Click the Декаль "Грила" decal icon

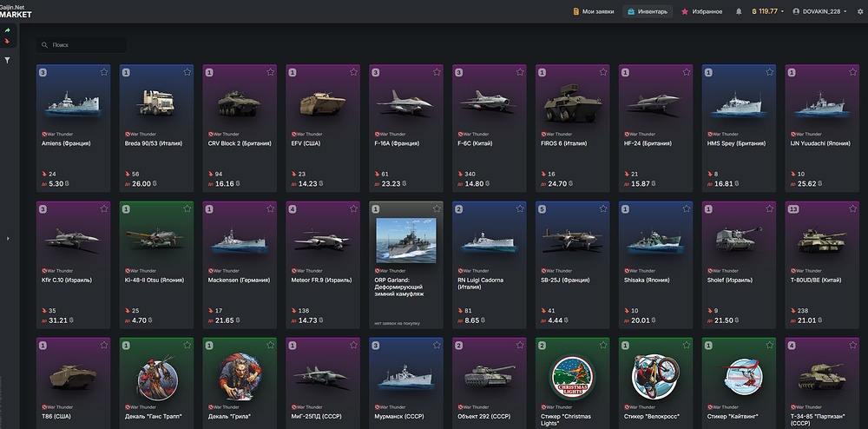point(240,378)
